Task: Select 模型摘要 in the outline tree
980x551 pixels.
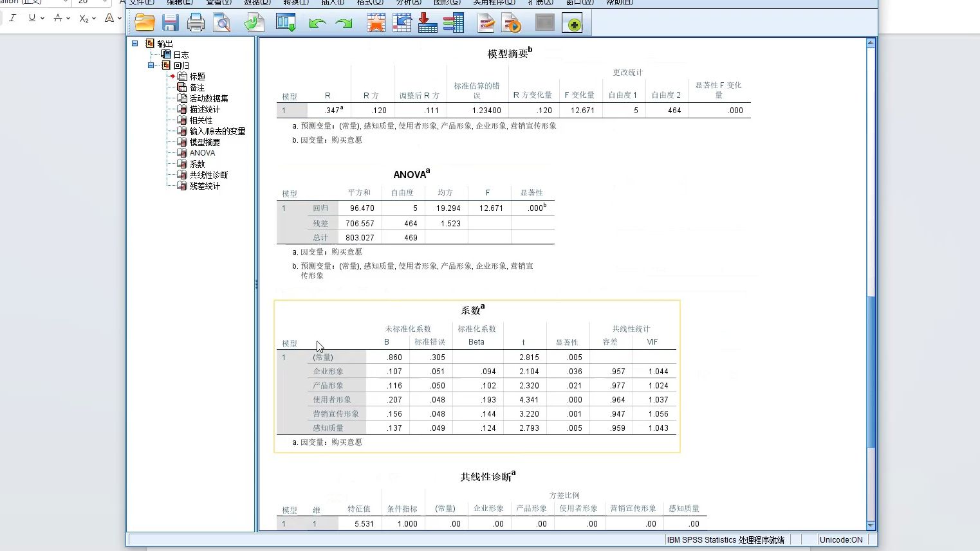Action: tap(205, 142)
